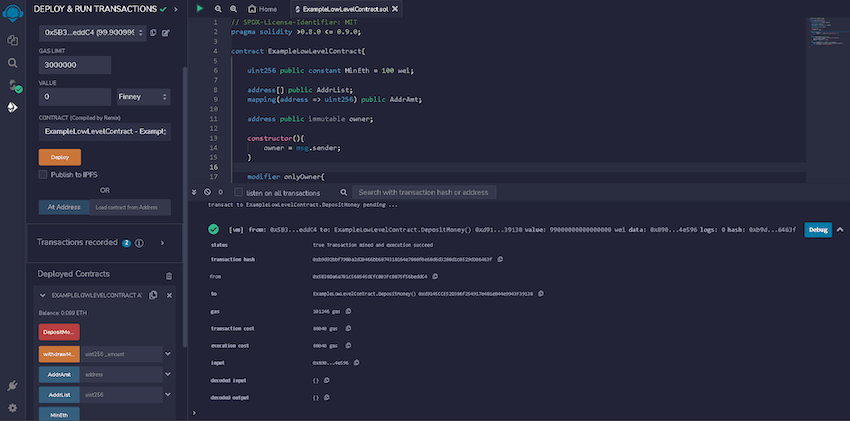Close the ExampleLowLevelContract.sol tab
The image size is (850, 421).
coord(395,9)
